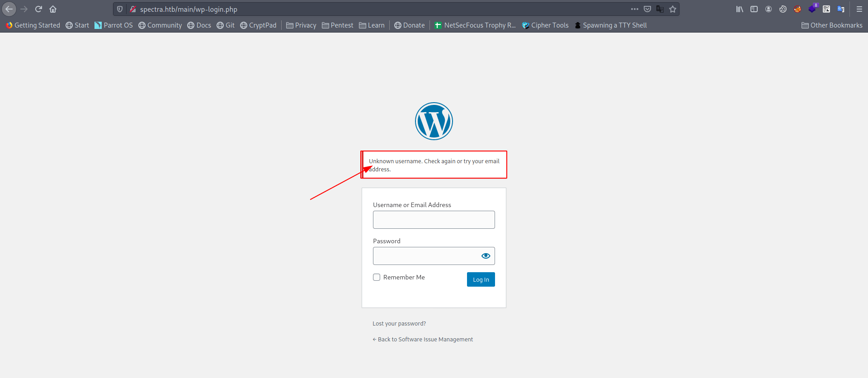
Task: Open the Firefox hamburger menu
Action: pos(859,9)
